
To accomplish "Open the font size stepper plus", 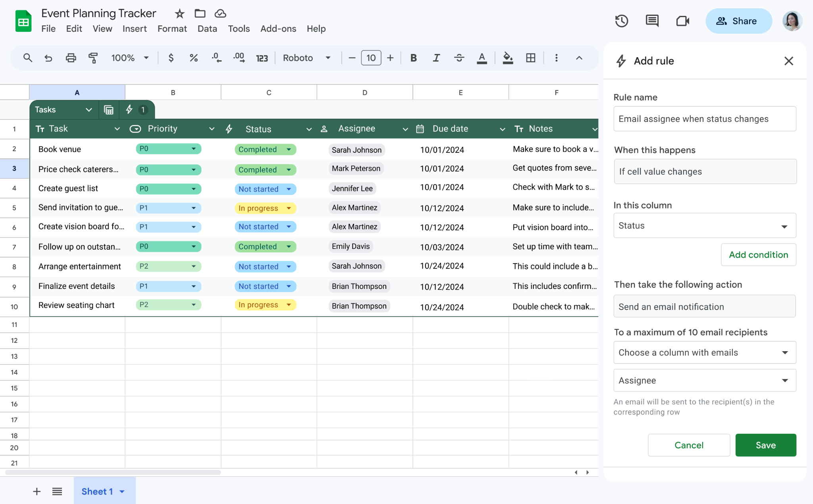I will tap(390, 58).
